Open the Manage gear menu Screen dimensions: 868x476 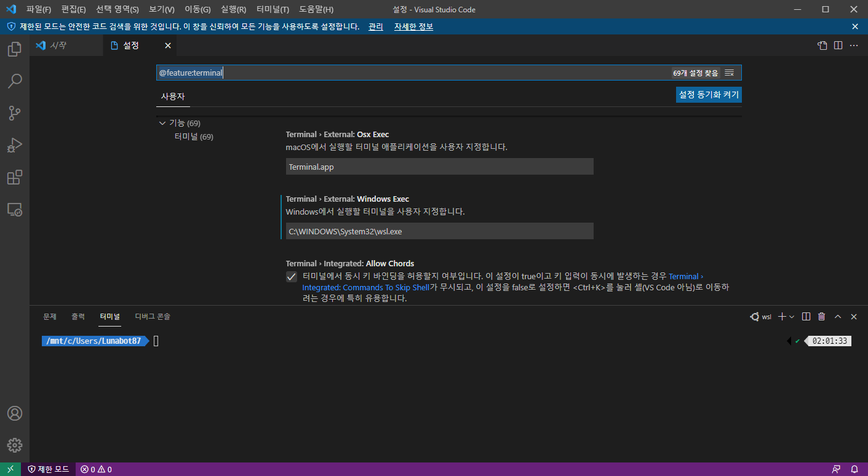tap(15, 445)
